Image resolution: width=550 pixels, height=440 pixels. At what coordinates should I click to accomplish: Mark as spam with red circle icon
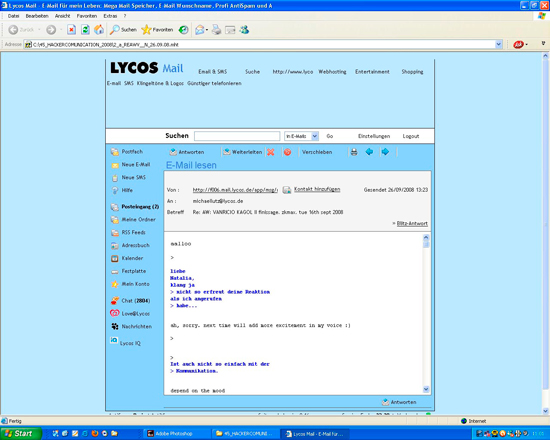pyautogui.click(x=287, y=152)
